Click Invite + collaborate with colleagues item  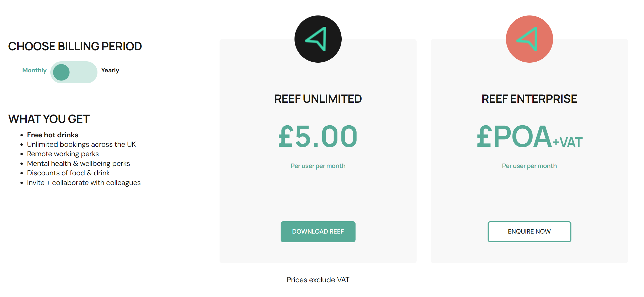(x=84, y=183)
